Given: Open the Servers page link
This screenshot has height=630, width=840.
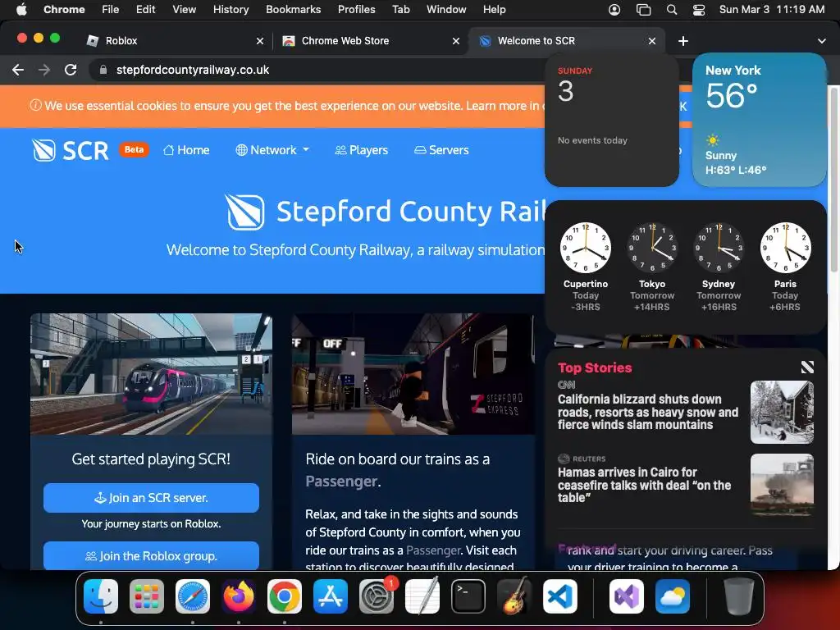Looking at the screenshot, I should (x=441, y=150).
